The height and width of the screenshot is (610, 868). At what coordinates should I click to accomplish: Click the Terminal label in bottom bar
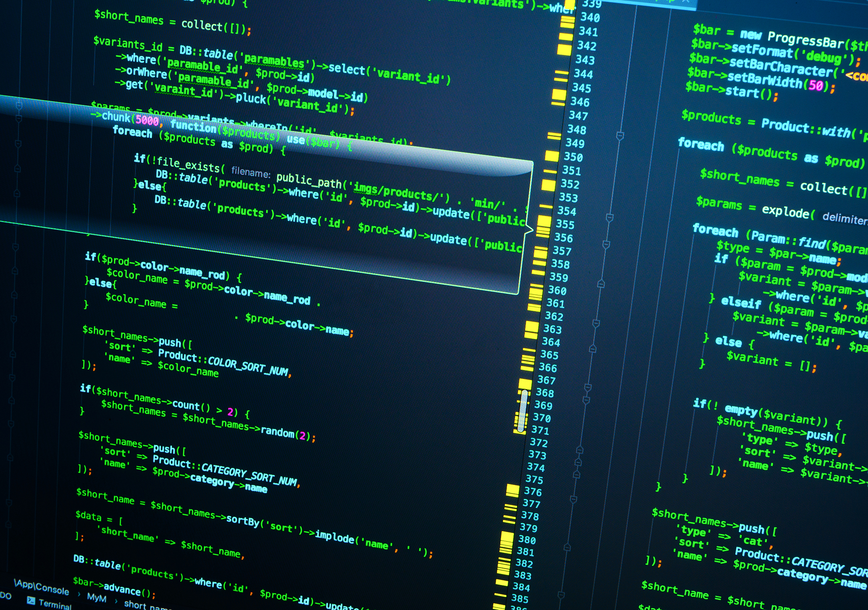point(55,604)
